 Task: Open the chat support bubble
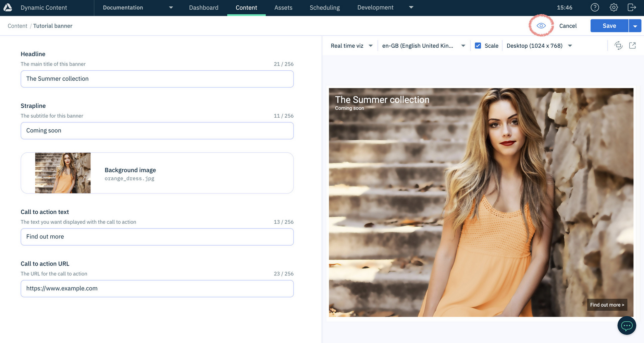click(x=627, y=326)
